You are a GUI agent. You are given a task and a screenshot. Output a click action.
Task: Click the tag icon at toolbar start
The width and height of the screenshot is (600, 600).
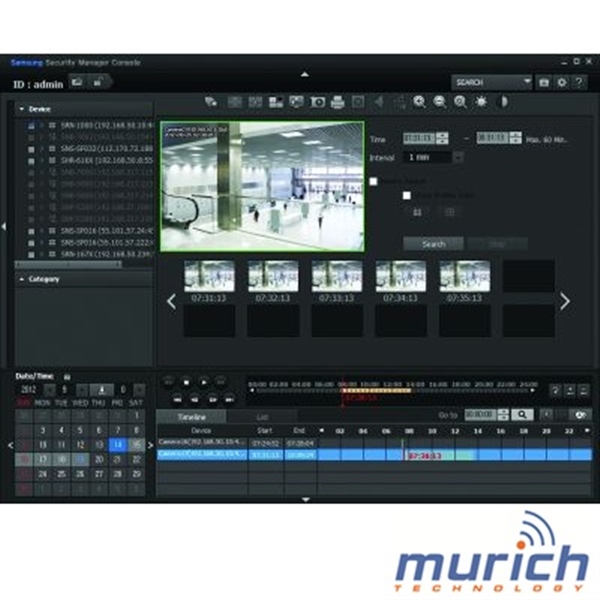pyautogui.click(x=211, y=102)
